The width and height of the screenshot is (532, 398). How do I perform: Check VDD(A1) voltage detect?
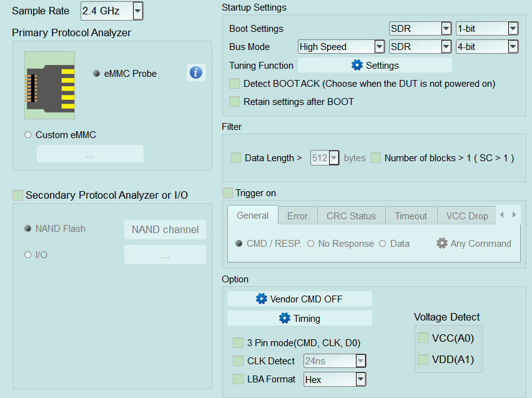[423, 359]
